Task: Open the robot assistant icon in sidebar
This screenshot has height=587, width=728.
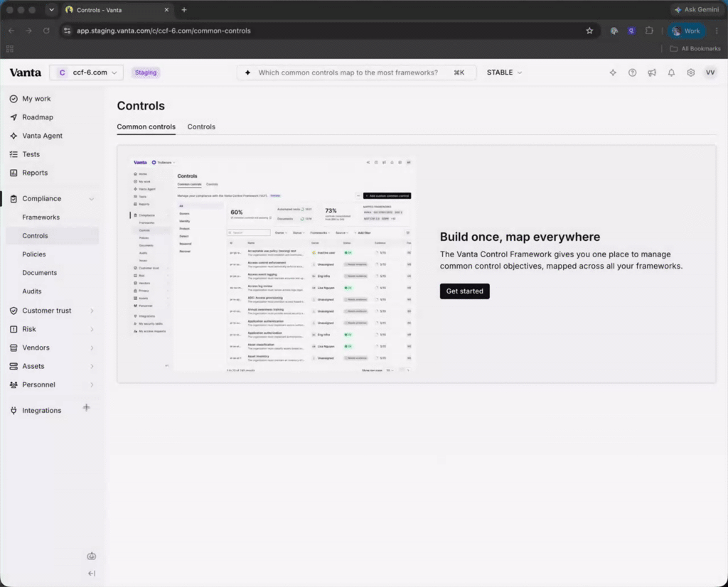Action: click(x=92, y=556)
